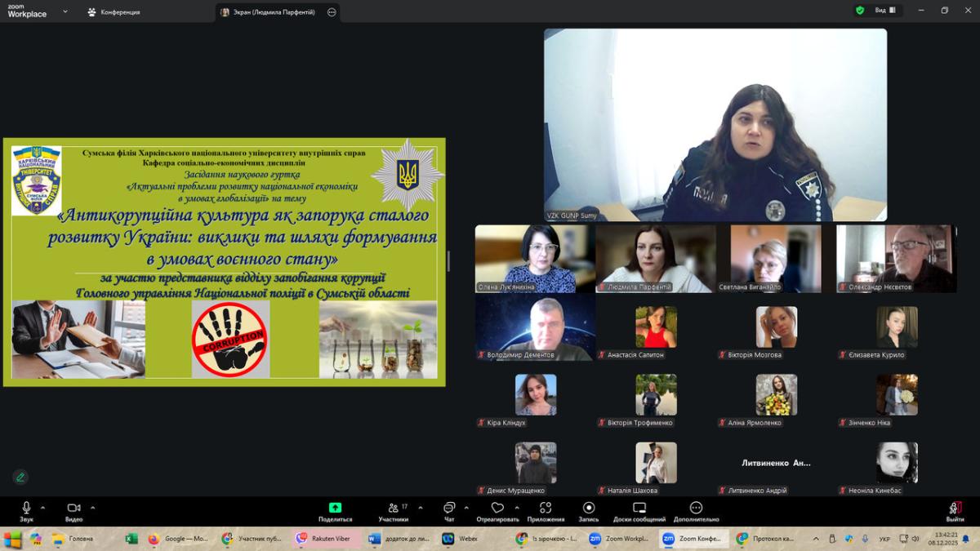Open Excel from the taskbar

click(131, 539)
